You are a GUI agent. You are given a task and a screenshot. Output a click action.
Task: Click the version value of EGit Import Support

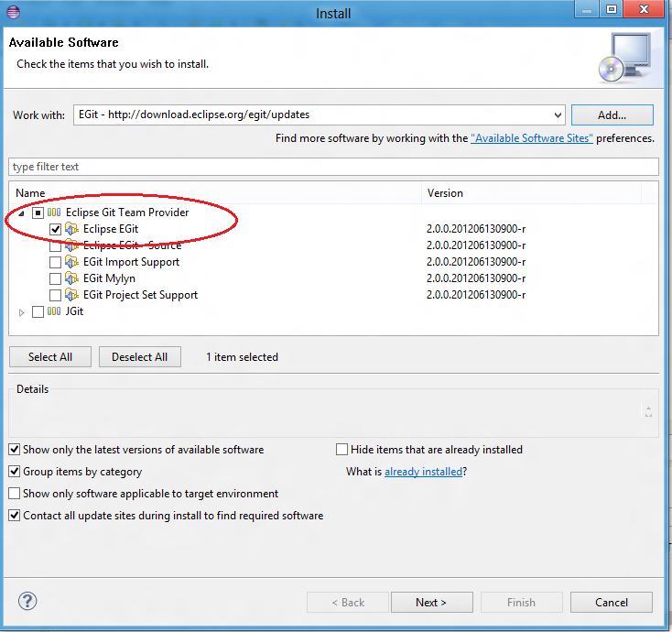pyautogui.click(x=476, y=262)
